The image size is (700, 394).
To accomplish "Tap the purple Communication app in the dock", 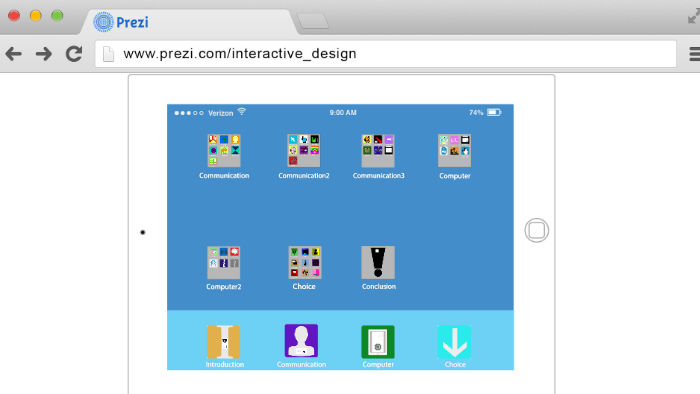I will click(301, 341).
